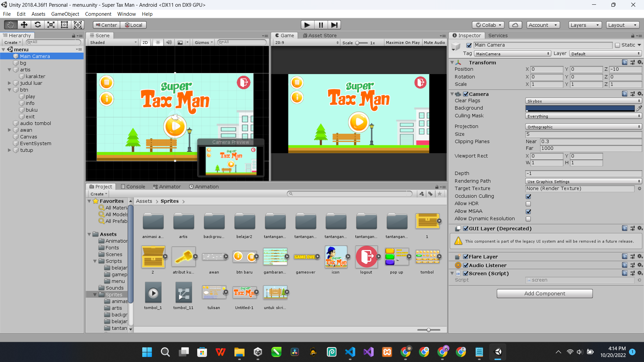Toggle scene lighting sun icon

[x=158, y=43]
